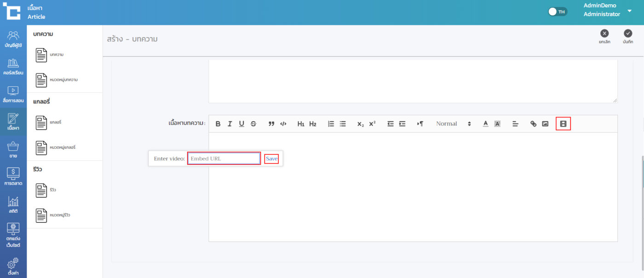Insert a code block
The width and height of the screenshot is (644, 278).
pyautogui.click(x=283, y=124)
